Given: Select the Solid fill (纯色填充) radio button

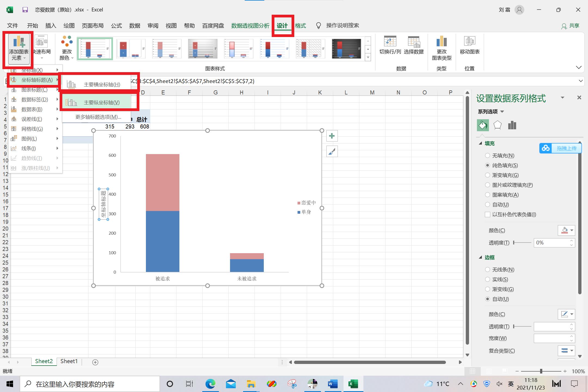Looking at the screenshot, I should [488, 165].
